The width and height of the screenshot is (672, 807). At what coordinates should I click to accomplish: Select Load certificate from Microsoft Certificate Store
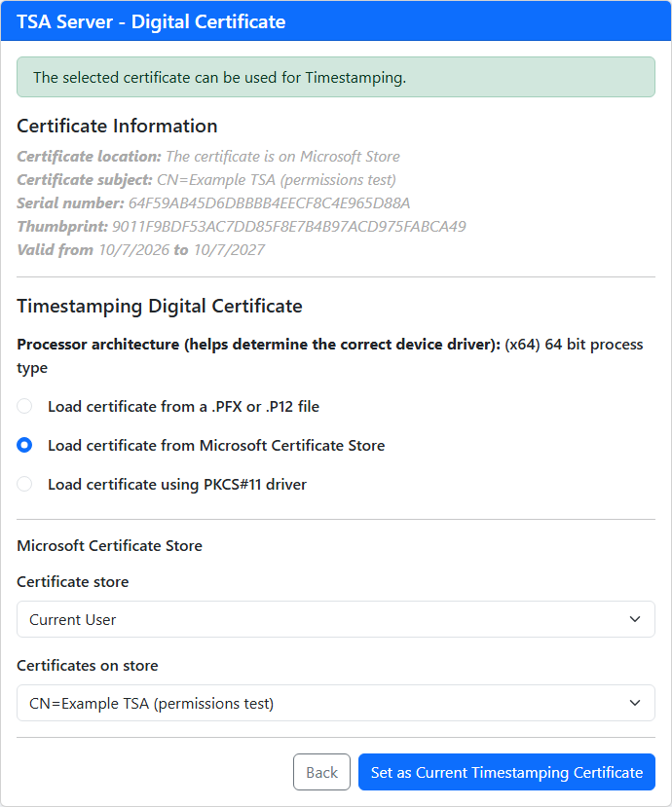pyautogui.click(x=24, y=445)
